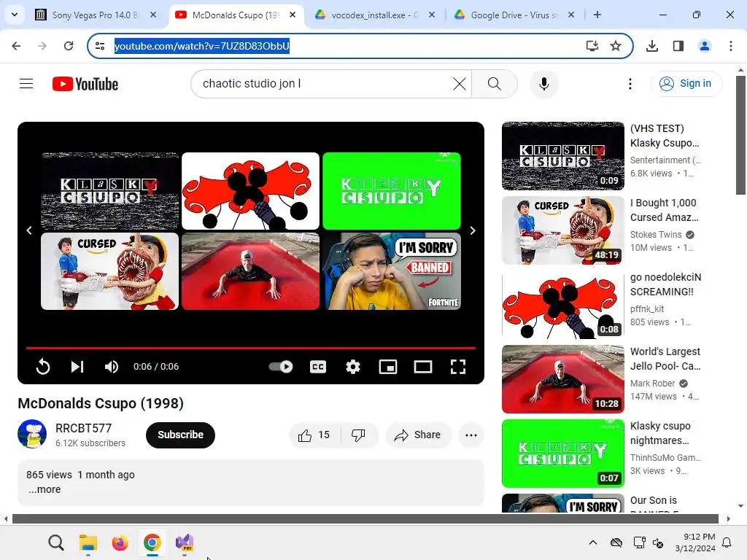The width and height of the screenshot is (747, 560).
Task: Switch to Google Drive Virus scan tab
Action: pos(514,15)
